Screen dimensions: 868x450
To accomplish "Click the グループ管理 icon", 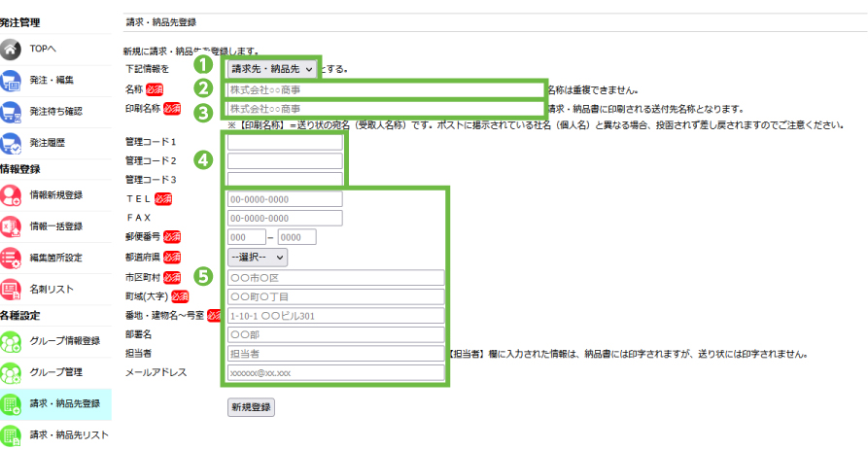I will tap(12, 372).
